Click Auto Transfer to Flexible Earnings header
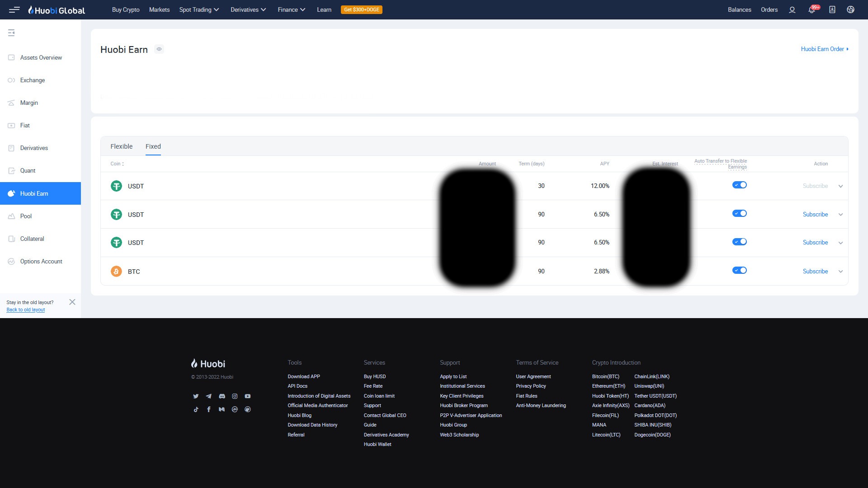Image resolution: width=868 pixels, height=488 pixels. pyautogui.click(x=721, y=164)
